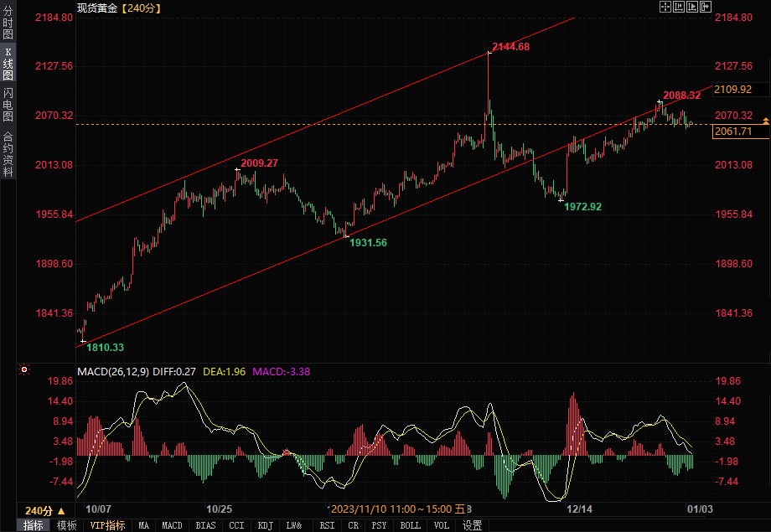Click the 1972.92 low price label

click(x=582, y=206)
